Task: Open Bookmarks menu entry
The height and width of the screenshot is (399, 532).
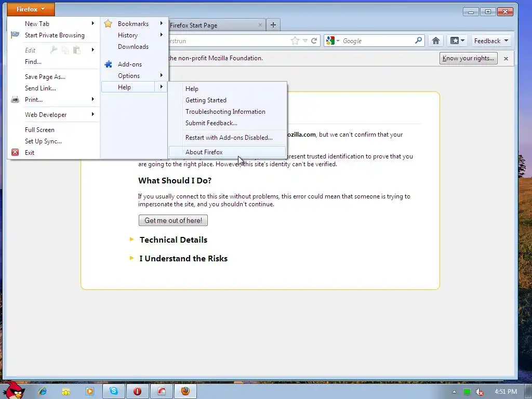Action: point(133,24)
